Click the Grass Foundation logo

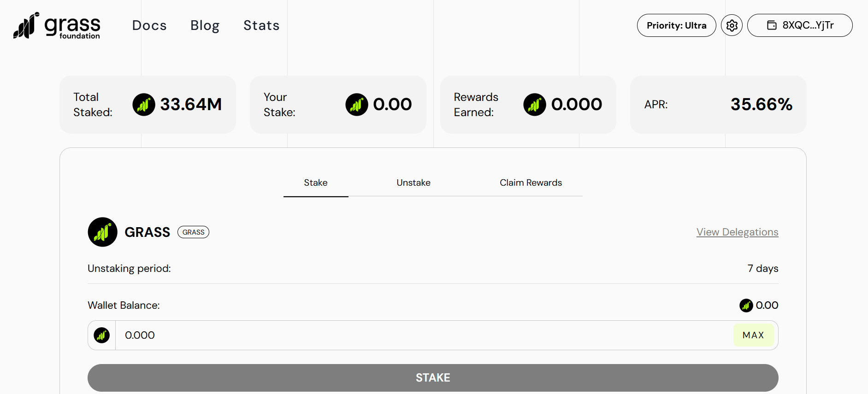coord(56,25)
